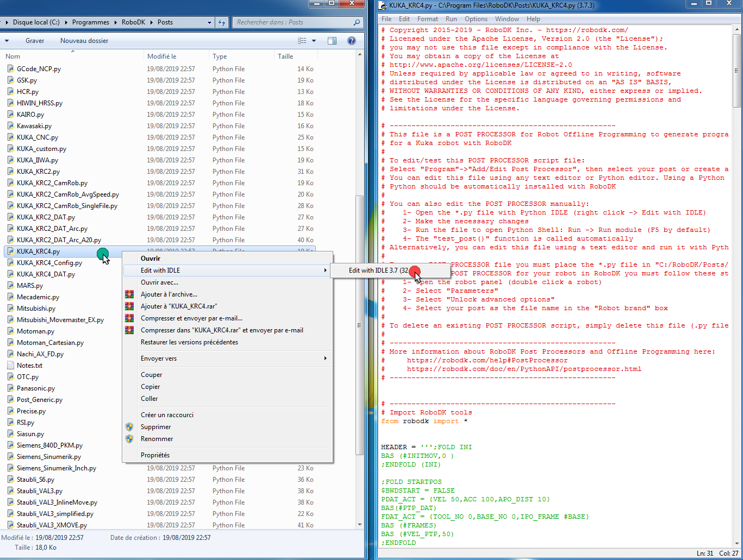Select the Staubli_VAL3_XMOVE.py file name
The height and width of the screenshot is (560, 743).
(x=52, y=525)
